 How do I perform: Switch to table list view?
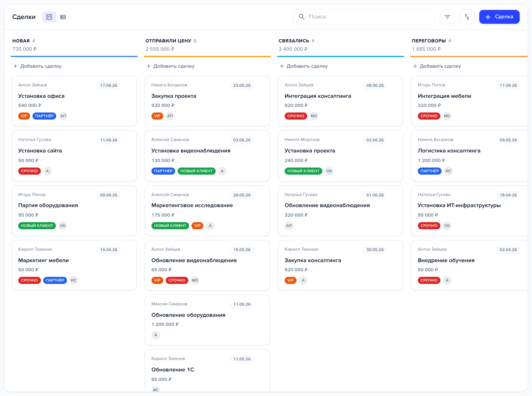(x=63, y=17)
